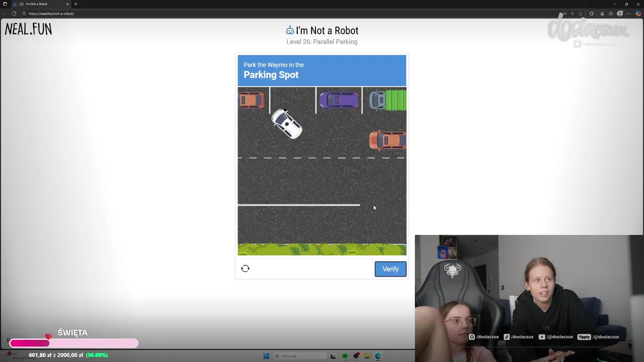Image resolution: width=644 pixels, height=362 pixels.
Task: Open the browser profile avatar
Action: click(620, 14)
